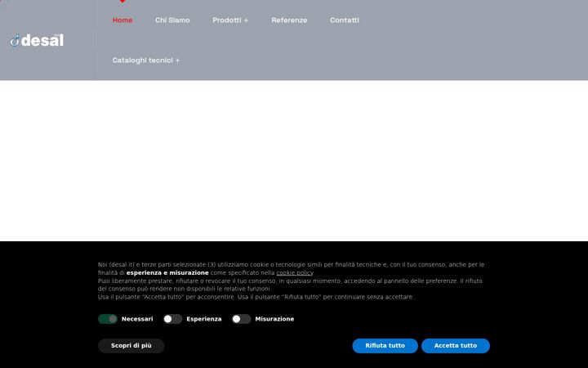Enable the Esperienza cookie switch

click(172, 319)
